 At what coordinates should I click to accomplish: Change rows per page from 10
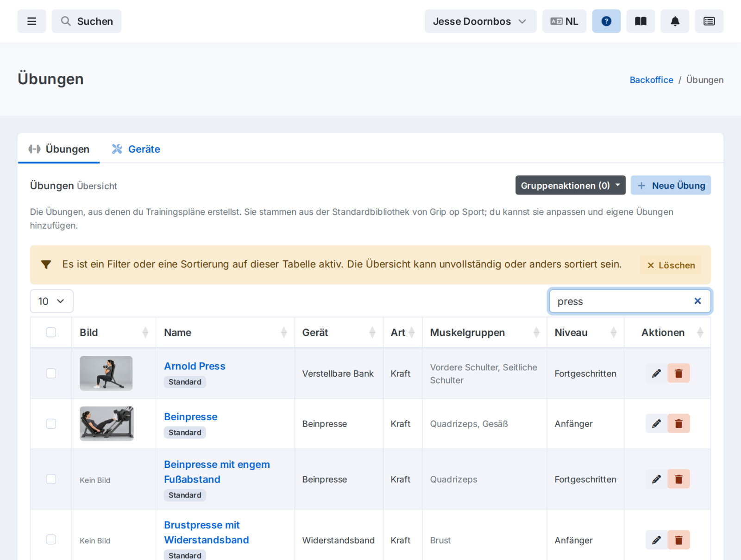point(51,301)
